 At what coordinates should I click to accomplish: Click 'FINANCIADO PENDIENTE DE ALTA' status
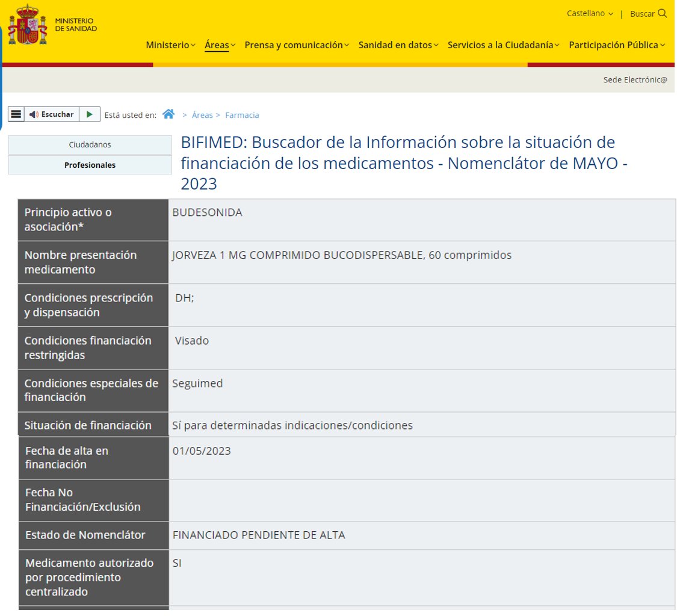pos(259,535)
